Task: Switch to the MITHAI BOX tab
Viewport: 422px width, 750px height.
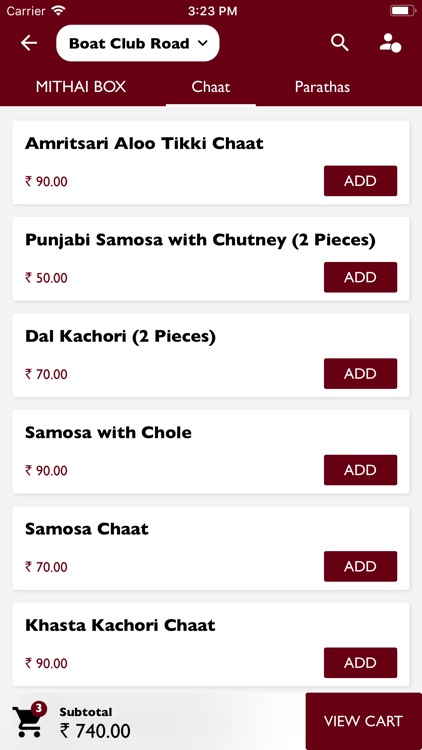Action: tap(81, 87)
